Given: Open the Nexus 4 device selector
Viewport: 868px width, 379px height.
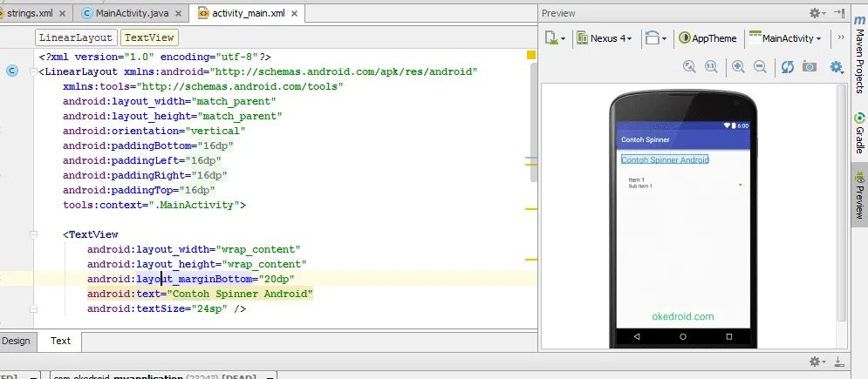Looking at the screenshot, I should 604,38.
